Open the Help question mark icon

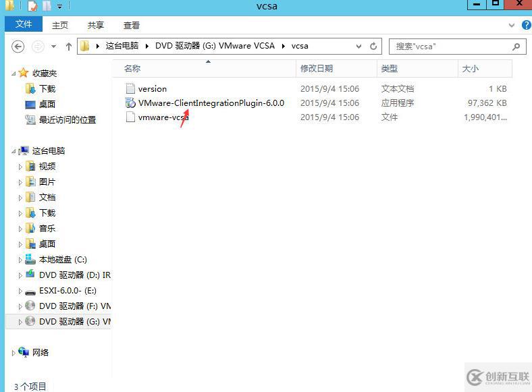click(527, 25)
